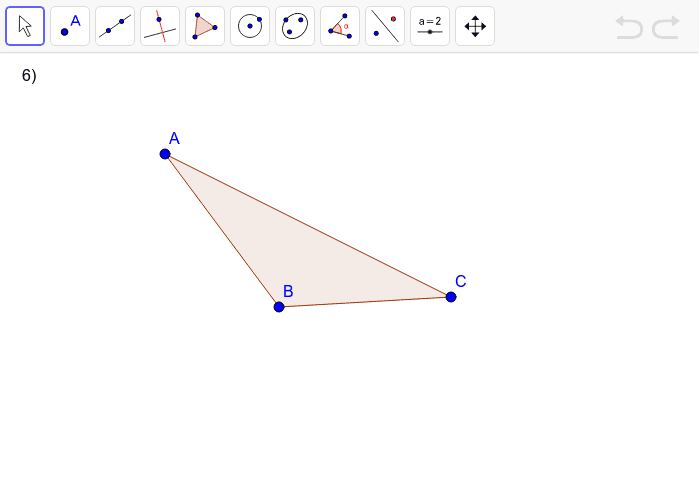Select the Circle with Center tool
The height and width of the screenshot is (500, 700).
(250, 26)
